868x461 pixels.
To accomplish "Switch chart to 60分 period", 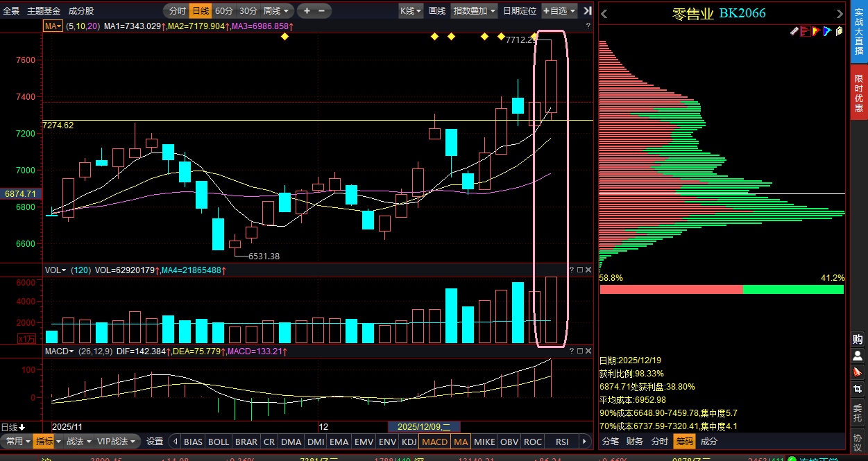I will pos(223,10).
